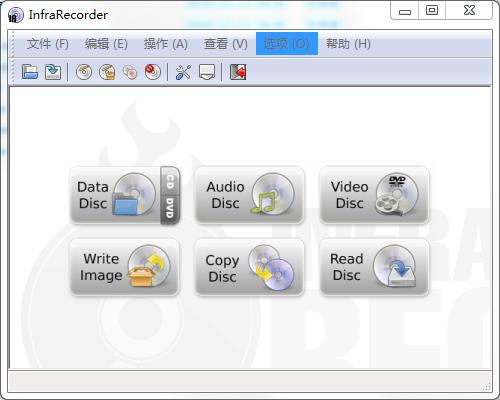Click the Open project toolbar icon
The height and width of the screenshot is (400, 500).
pos(30,72)
